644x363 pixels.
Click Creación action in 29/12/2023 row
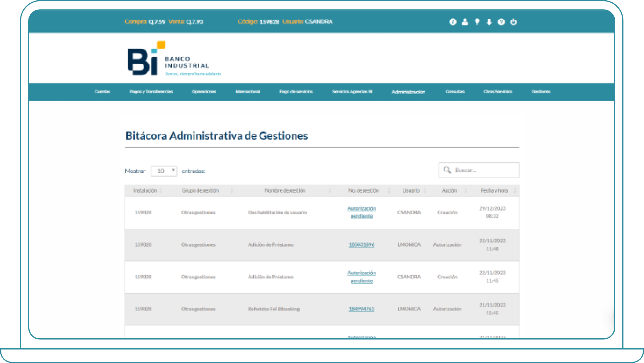click(447, 212)
